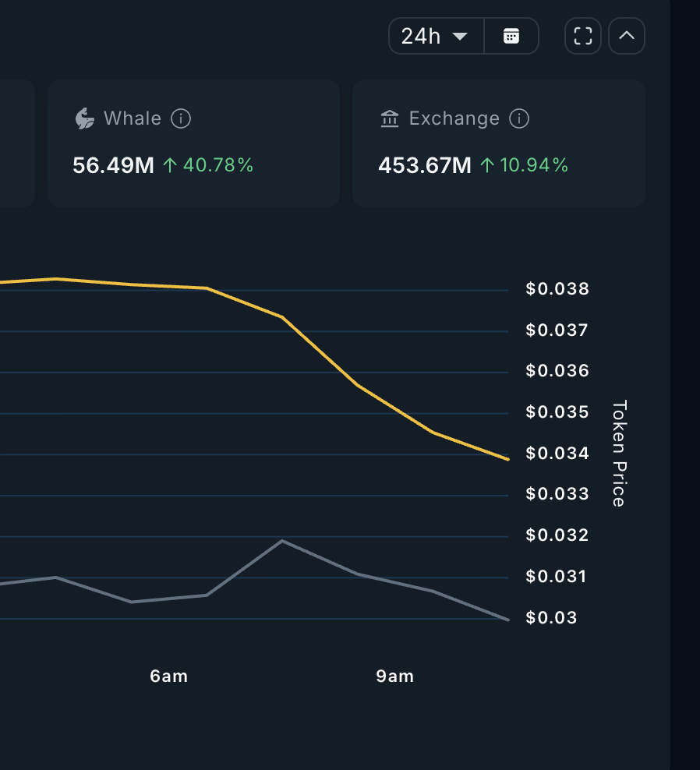Viewport: 700px width, 770px height.
Task: Click the $0.034 price axis label
Action: click(557, 453)
